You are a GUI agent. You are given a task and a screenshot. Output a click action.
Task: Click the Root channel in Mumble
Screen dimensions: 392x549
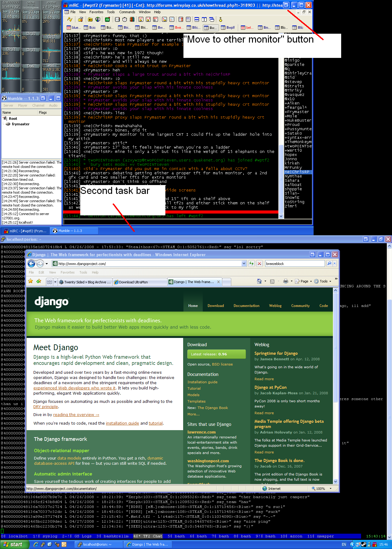13,119
